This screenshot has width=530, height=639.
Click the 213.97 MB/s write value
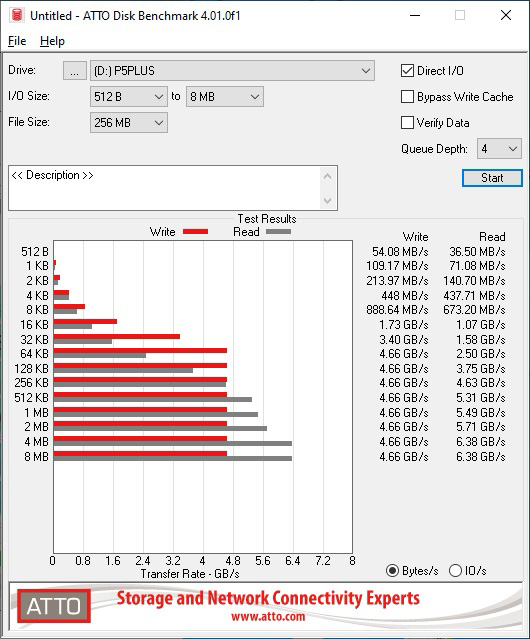coord(397,281)
